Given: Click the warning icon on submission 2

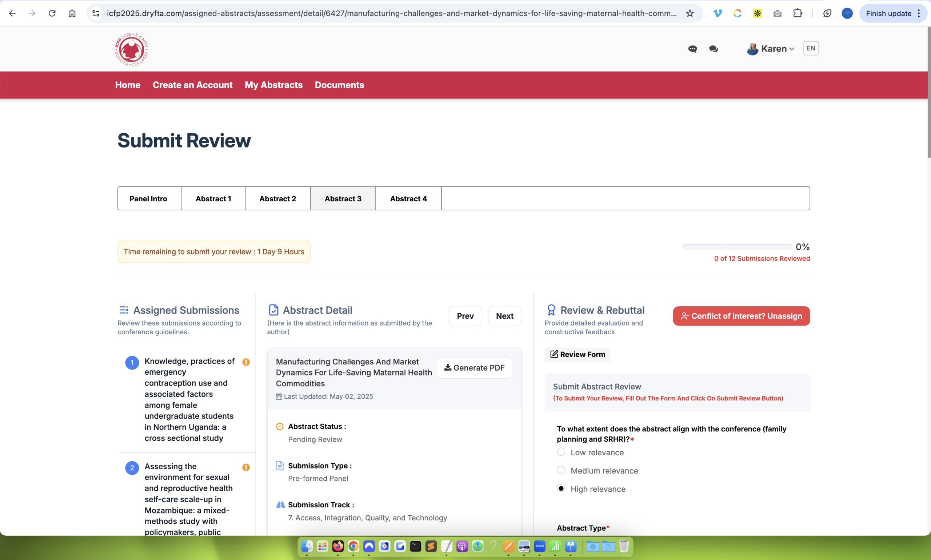Looking at the screenshot, I should point(246,467).
